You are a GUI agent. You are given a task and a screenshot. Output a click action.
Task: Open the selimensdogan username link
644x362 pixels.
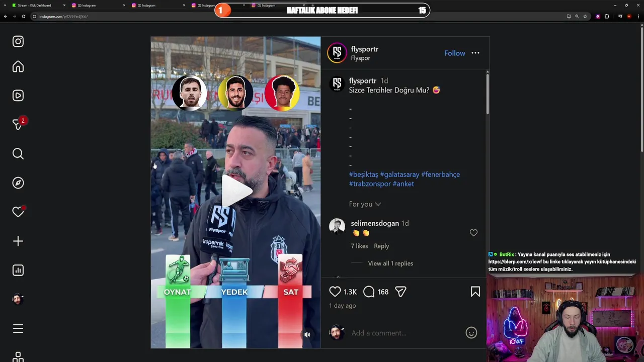pos(375,223)
